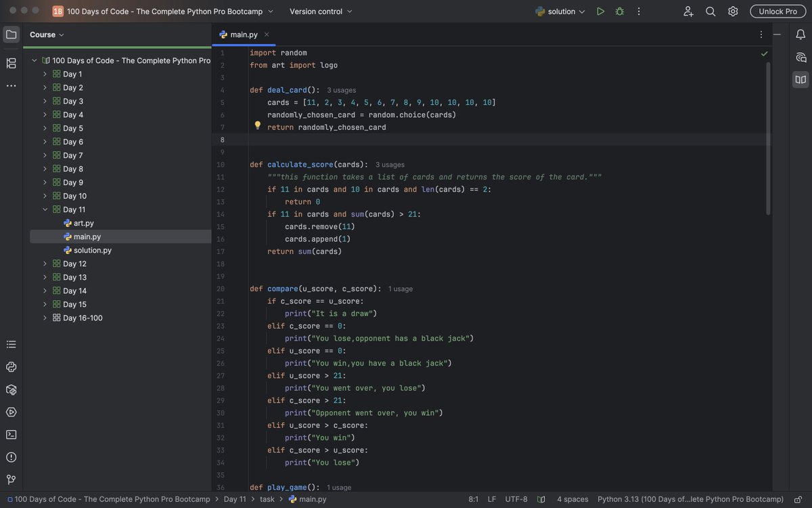This screenshot has width=812, height=508.
Task: Click Day 11 breadcrumb in status bar
Action: pyautogui.click(x=235, y=499)
